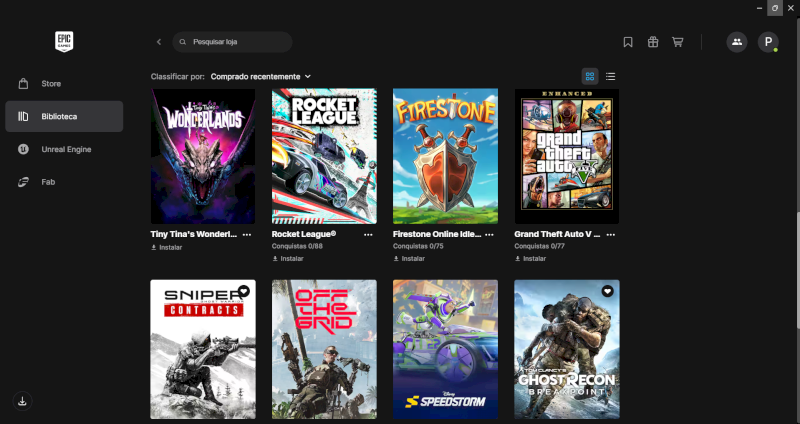This screenshot has height=424, width=800.
Task: Toggle favorite heart on Ghost Recon Breakpoint
Action: tap(607, 291)
